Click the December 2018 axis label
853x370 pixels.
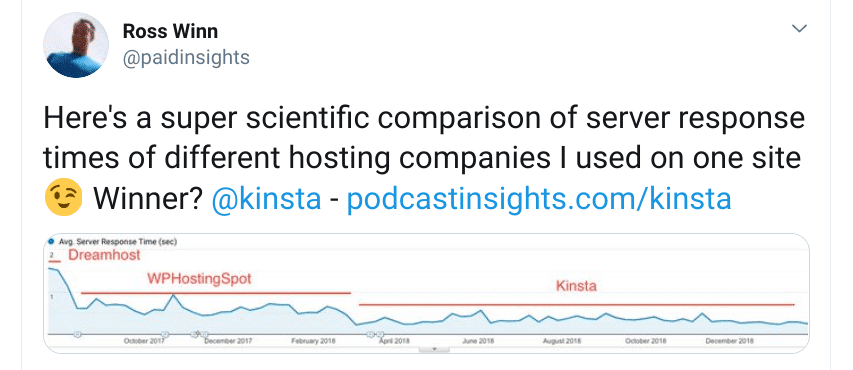point(730,341)
